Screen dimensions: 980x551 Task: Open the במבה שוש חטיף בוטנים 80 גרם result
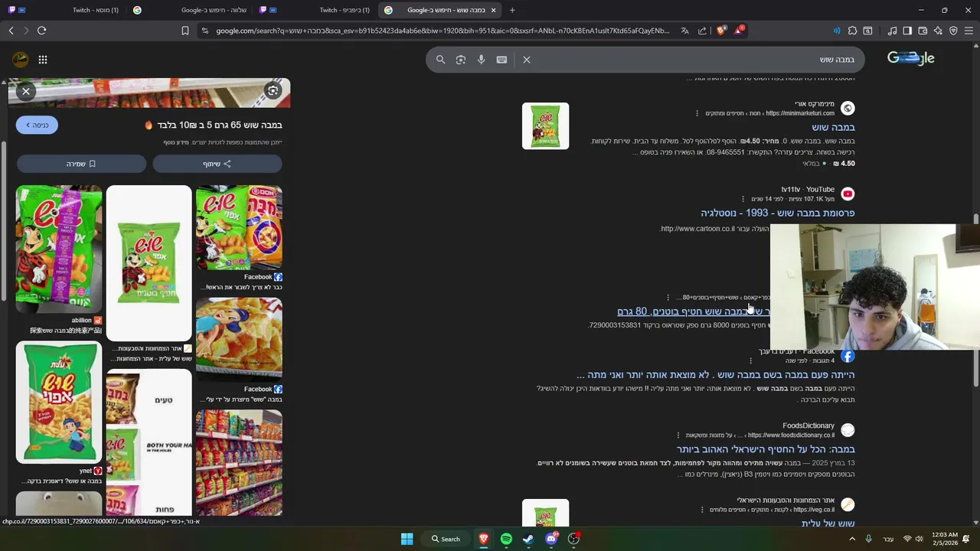tap(694, 311)
